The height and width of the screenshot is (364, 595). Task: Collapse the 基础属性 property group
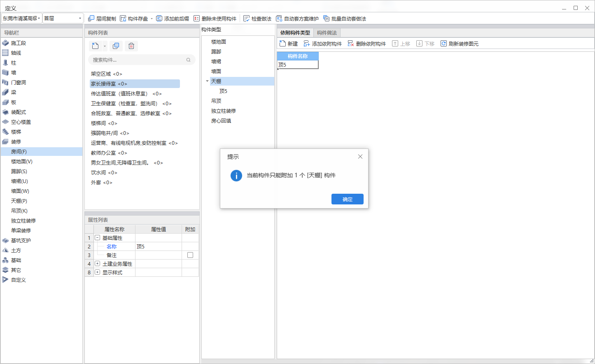click(x=97, y=238)
